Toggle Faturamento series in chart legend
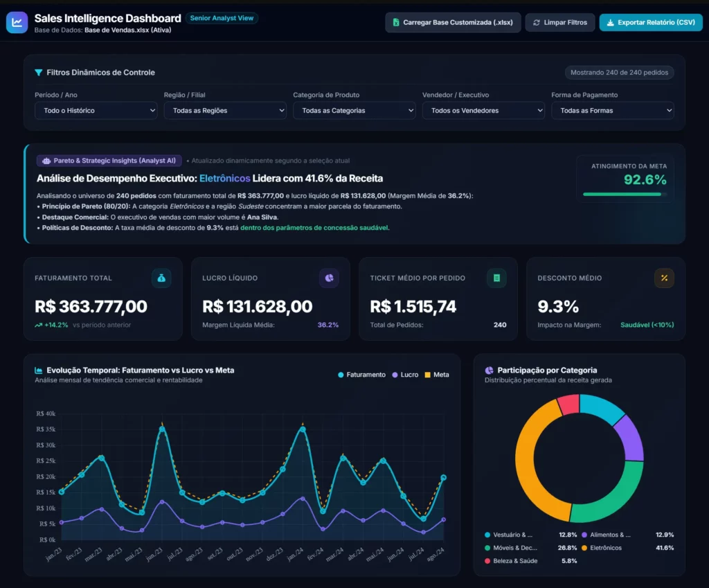Screen dimensions: 709x588 point(361,375)
